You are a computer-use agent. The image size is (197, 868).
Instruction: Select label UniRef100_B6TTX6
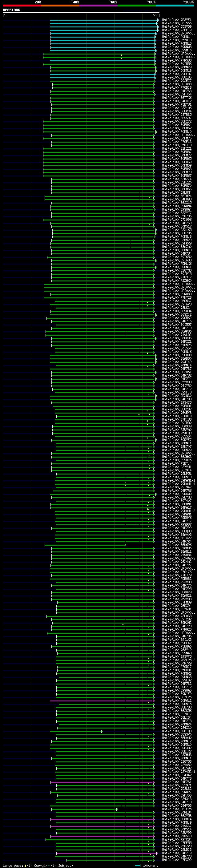tap(176, 98)
